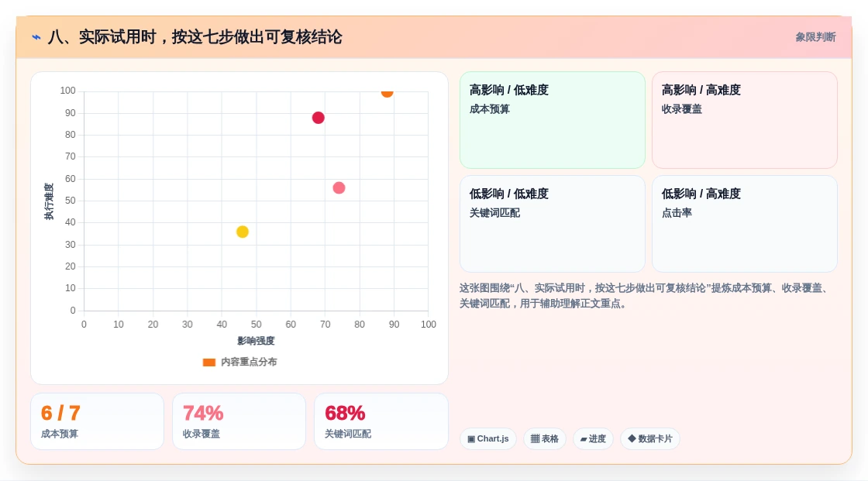The image size is (868, 481).
Task: Click 收录覆盖 text in pink quadrant card
Action: coord(681,109)
